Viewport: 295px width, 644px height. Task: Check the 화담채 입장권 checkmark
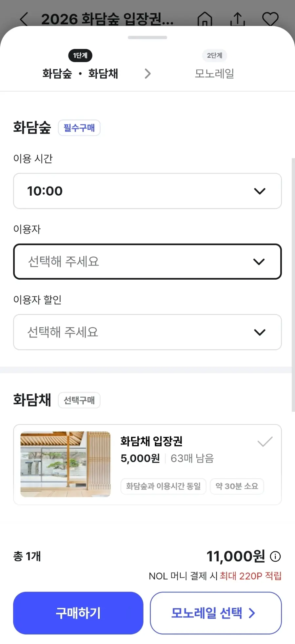[x=265, y=442]
